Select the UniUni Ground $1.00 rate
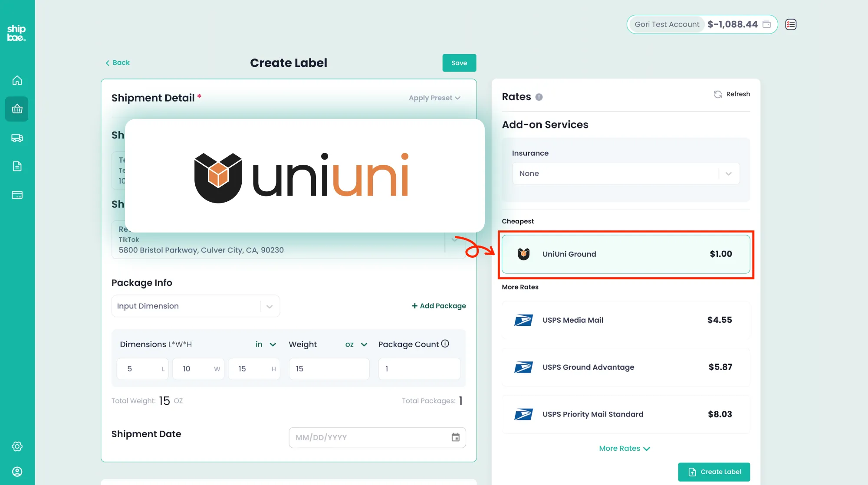Image resolution: width=868 pixels, height=485 pixels. [x=626, y=254]
